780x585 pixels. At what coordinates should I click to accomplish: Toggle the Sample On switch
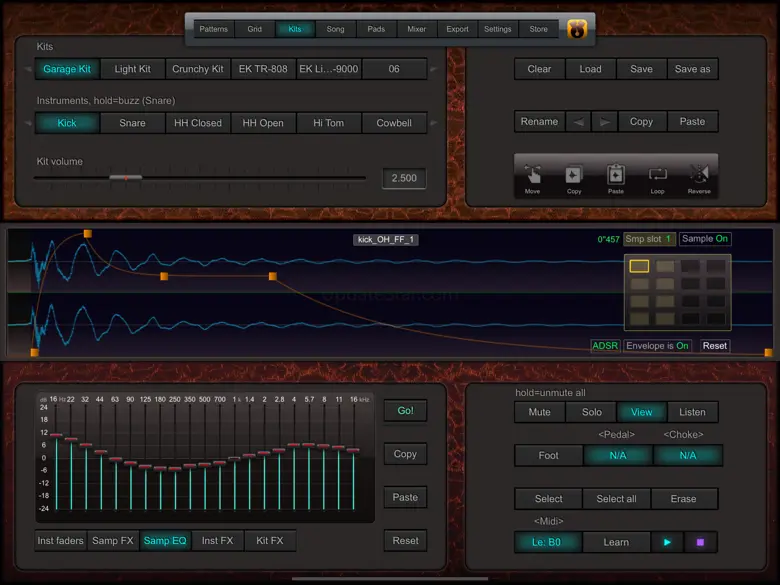point(705,239)
